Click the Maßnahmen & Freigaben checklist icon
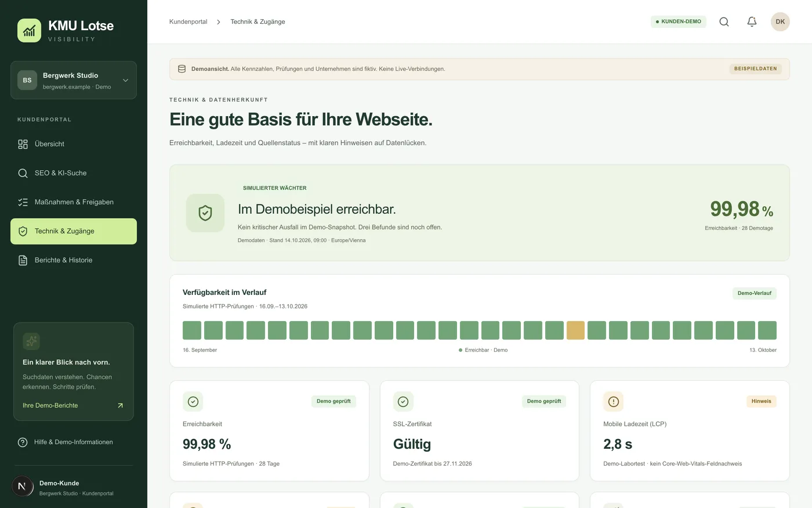Screen dimensions: 812x508 coord(23,202)
